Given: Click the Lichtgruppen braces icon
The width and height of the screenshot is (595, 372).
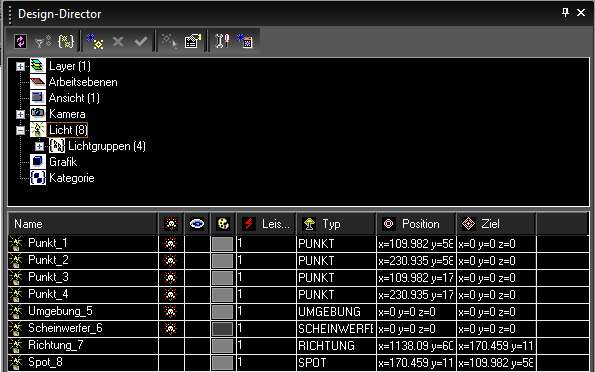Looking at the screenshot, I should 57,146.
